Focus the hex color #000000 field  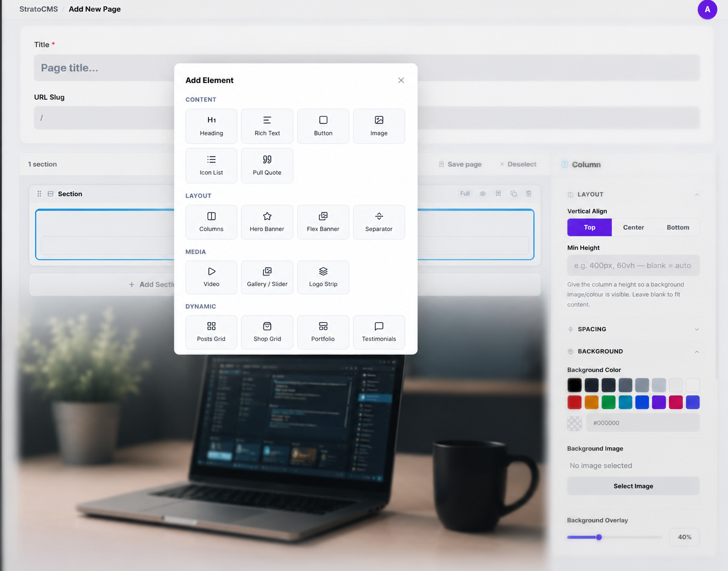click(643, 423)
